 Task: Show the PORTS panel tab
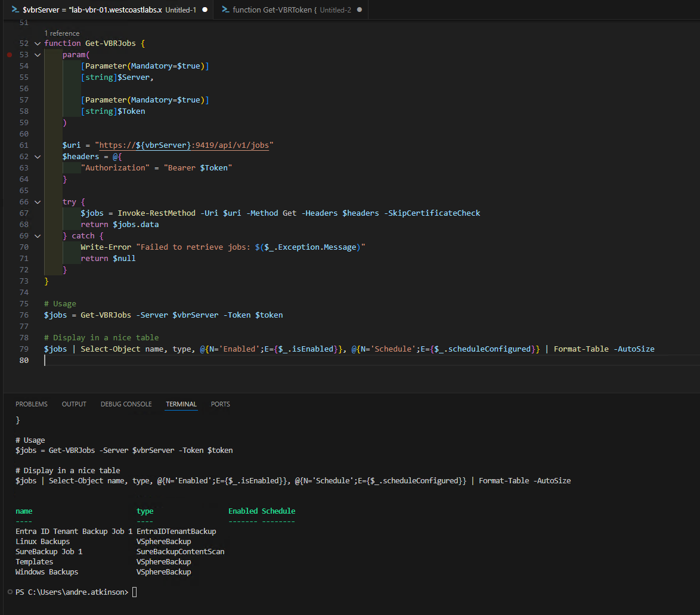(220, 404)
